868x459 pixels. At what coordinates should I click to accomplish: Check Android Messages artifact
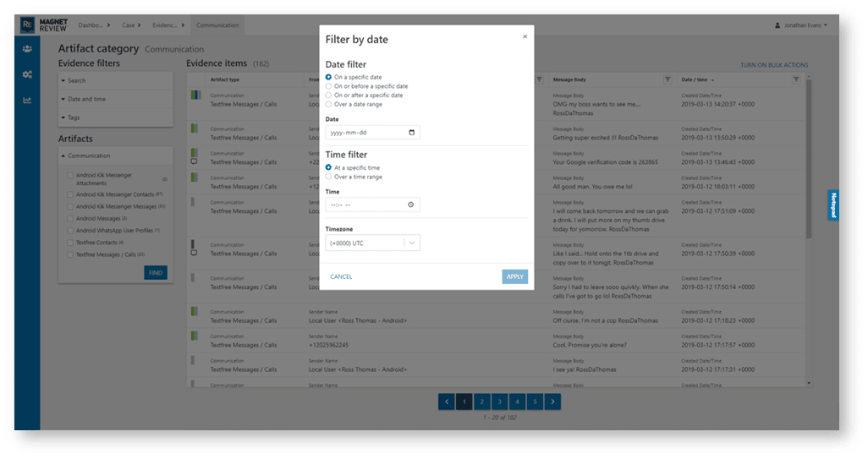pos(70,218)
